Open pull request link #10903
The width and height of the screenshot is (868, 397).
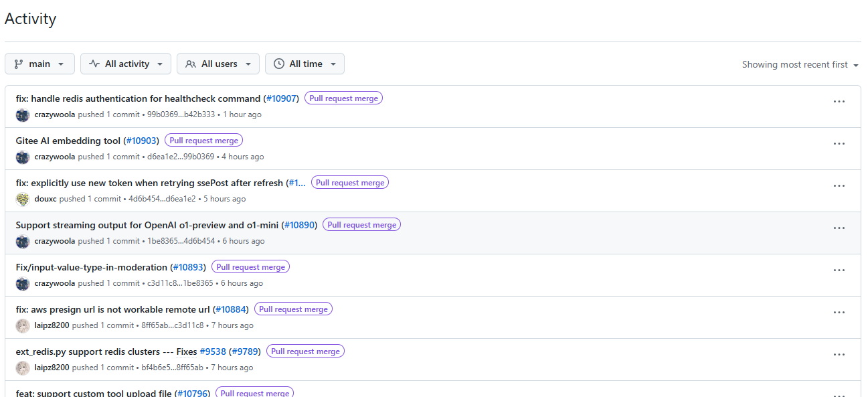[141, 141]
